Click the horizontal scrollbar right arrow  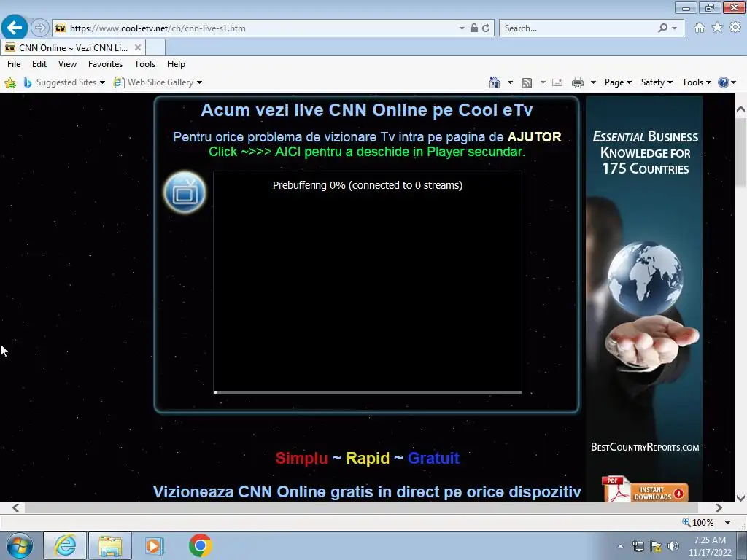[x=719, y=507]
